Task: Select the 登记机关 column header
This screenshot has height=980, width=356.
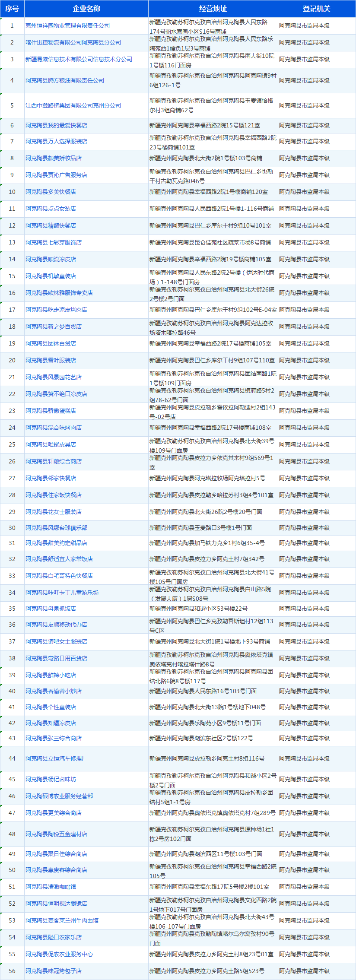Action: (316, 9)
